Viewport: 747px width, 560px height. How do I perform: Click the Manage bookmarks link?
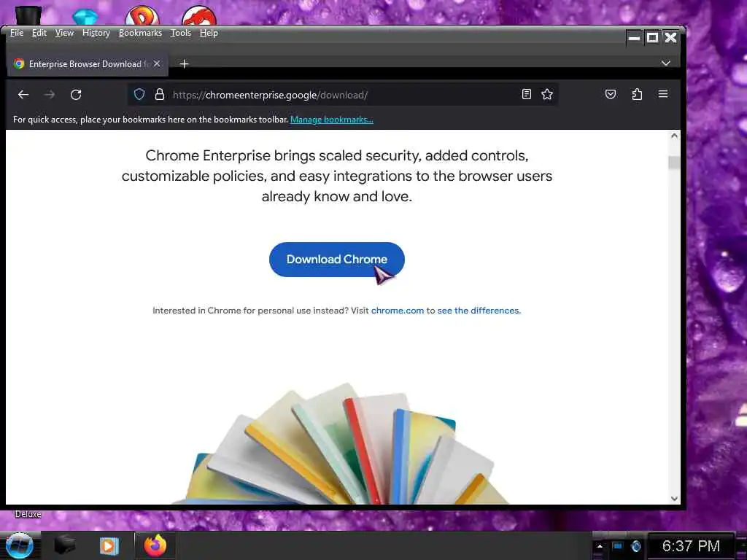coord(332,120)
